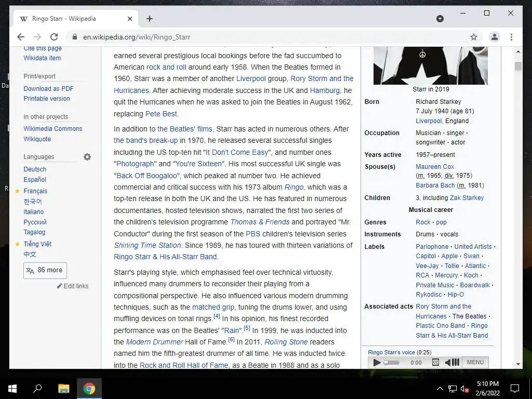Open the Tiếng Việt language version

click(x=37, y=244)
